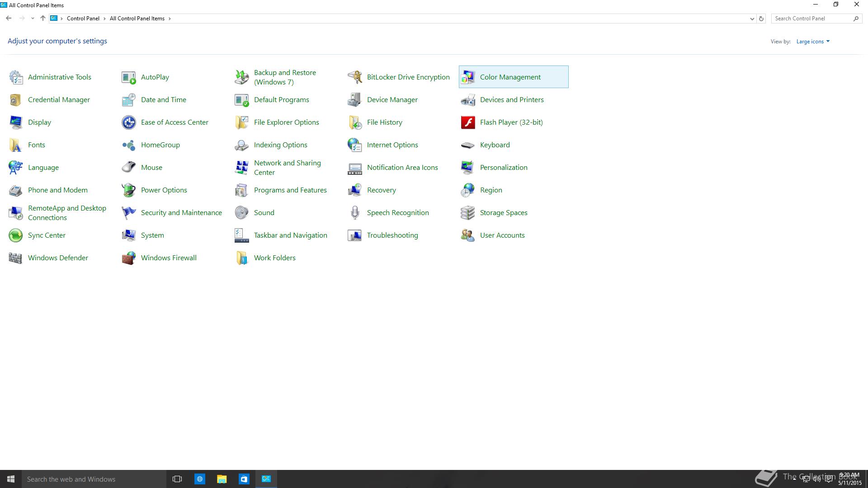Screen dimensions: 868x488
Task: Open the AutoPlay icon
Action: pyautogui.click(x=129, y=77)
